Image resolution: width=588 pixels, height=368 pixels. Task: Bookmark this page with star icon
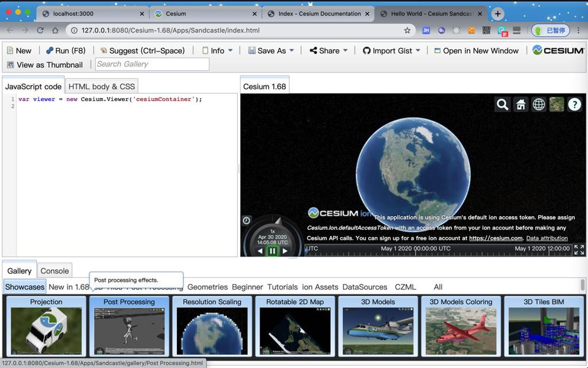407,30
